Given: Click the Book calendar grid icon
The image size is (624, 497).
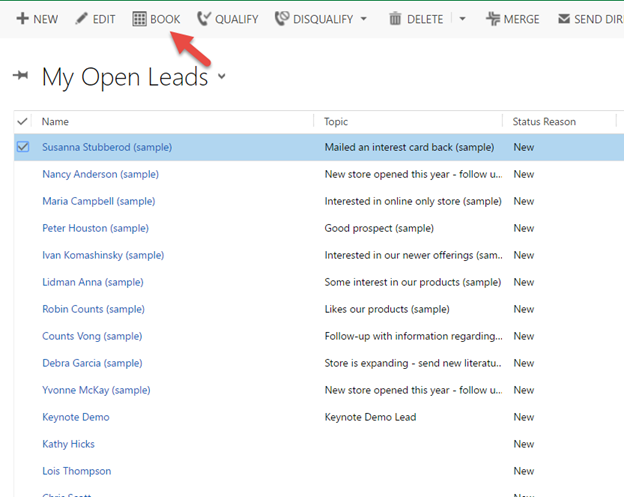Looking at the screenshot, I should pyautogui.click(x=139, y=19).
